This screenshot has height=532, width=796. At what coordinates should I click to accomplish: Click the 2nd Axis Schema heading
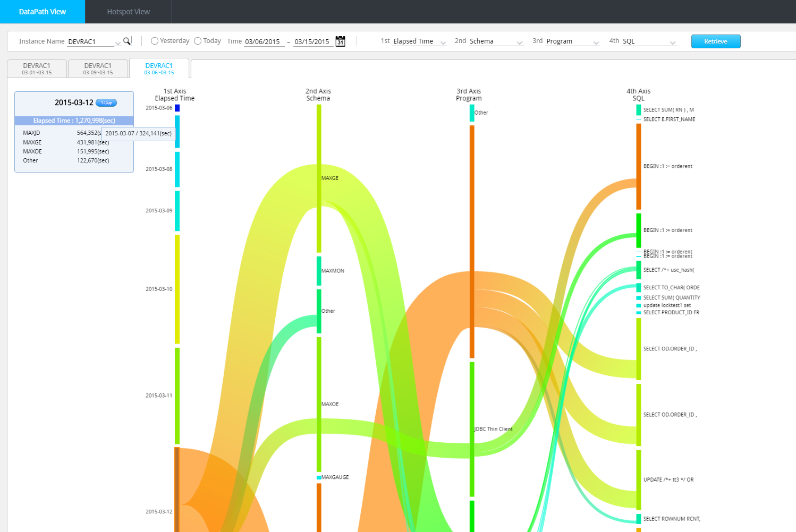pyautogui.click(x=318, y=95)
